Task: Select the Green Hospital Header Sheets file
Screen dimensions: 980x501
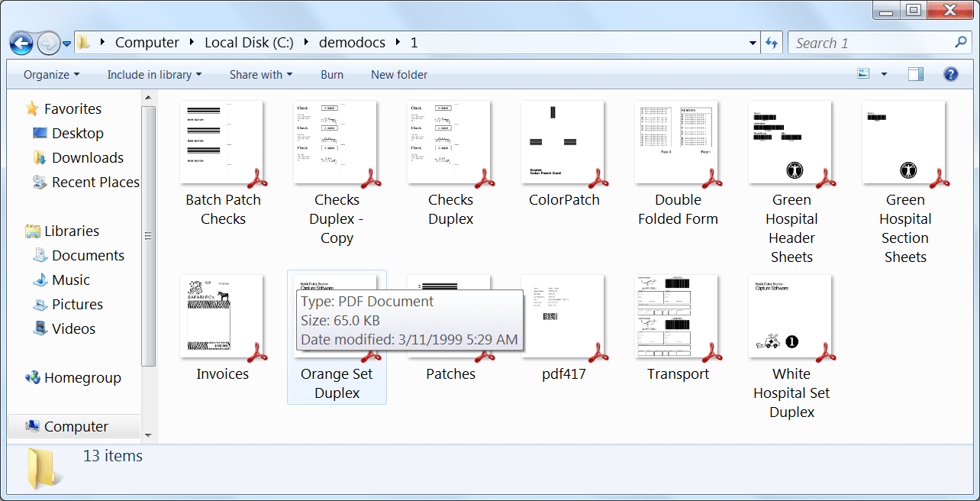Action: click(791, 142)
